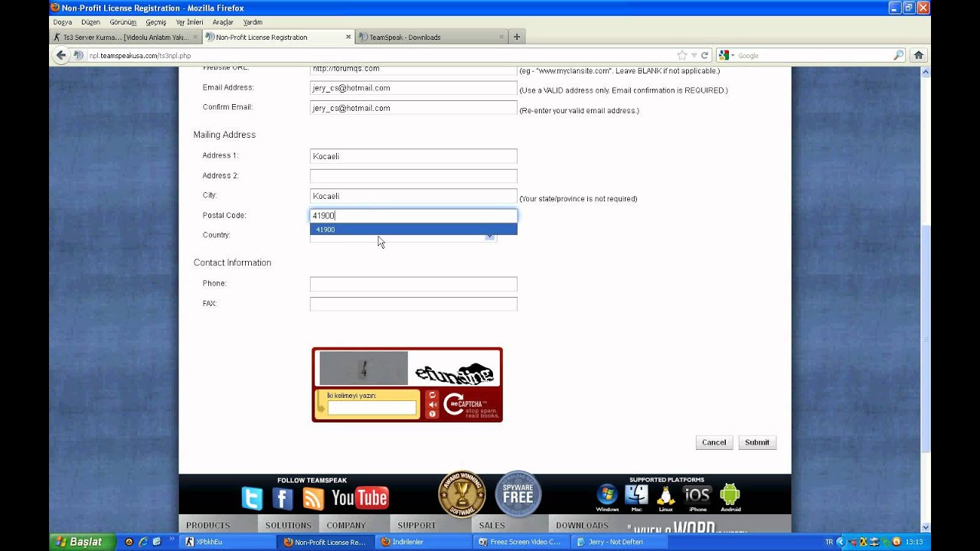This screenshot has height=551, width=980.
Task: Open the Görünüm menu
Action: [122, 22]
